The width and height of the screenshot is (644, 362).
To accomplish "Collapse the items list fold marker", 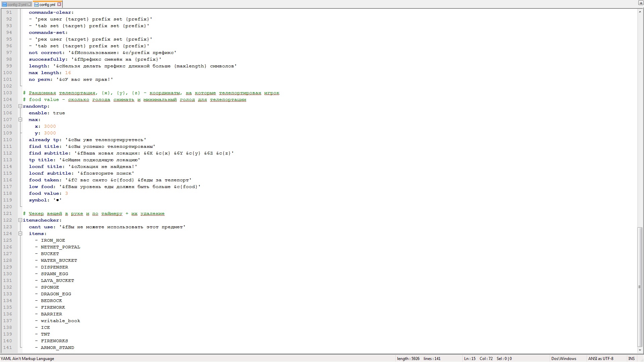I will click(20, 234).
